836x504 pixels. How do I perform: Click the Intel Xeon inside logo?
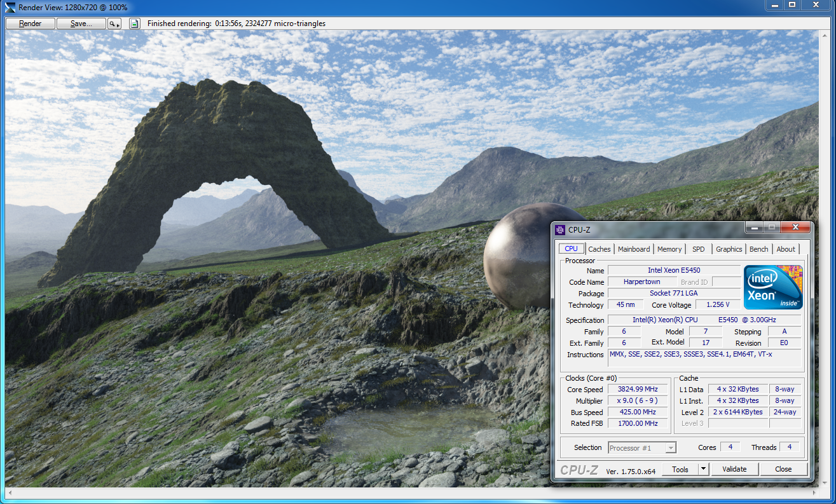click(x=772, y=287)
